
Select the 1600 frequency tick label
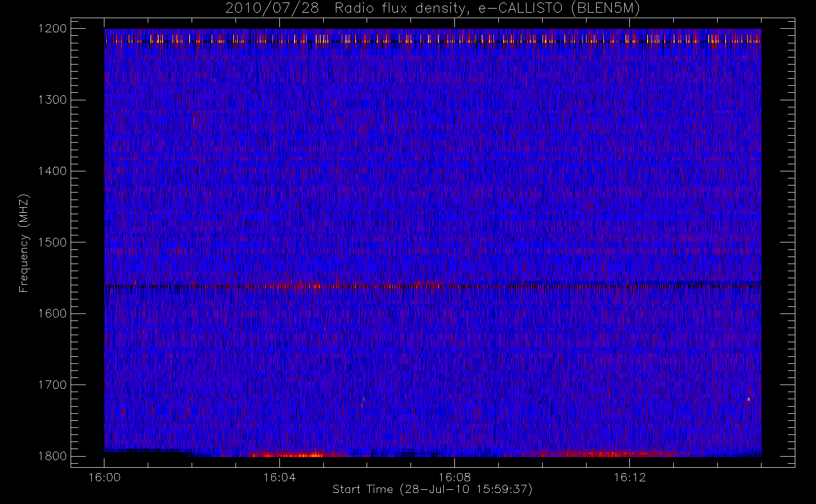pos(52,313)
